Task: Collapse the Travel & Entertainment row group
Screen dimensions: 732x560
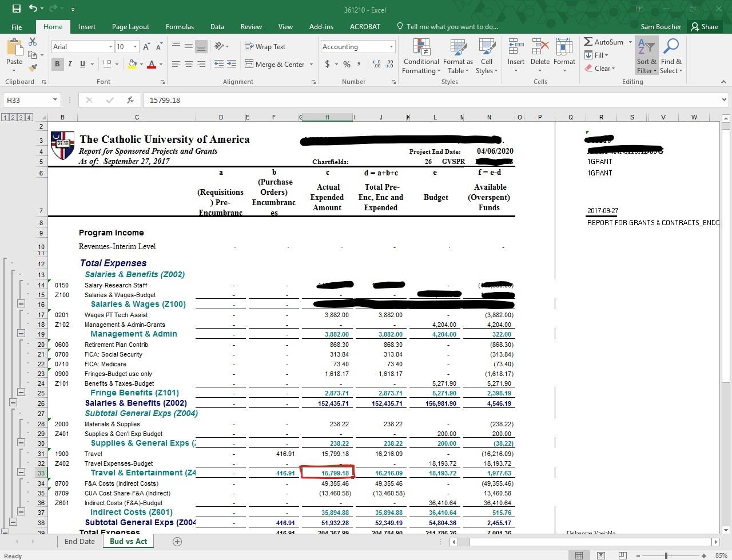Action: coord(21,473)
